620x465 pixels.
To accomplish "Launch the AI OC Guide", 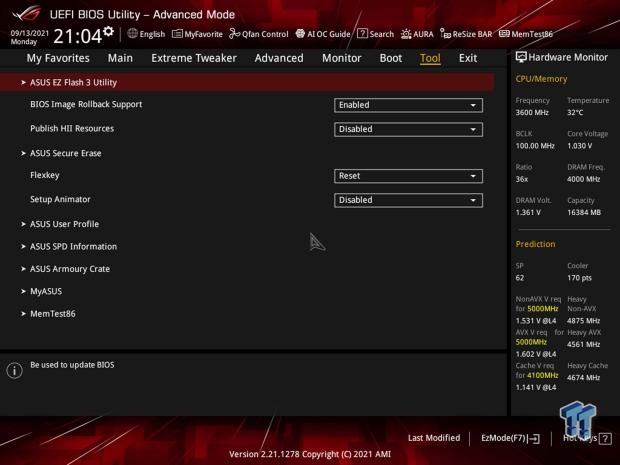I will 323,34.
